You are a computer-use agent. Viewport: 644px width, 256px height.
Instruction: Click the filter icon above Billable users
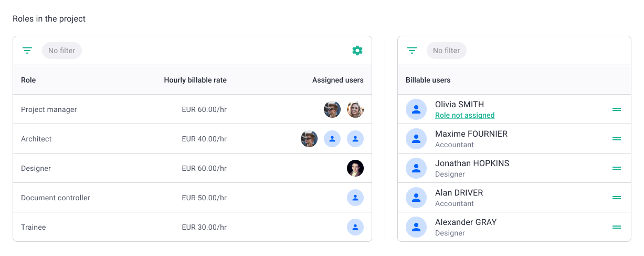(x=412, y=50)
